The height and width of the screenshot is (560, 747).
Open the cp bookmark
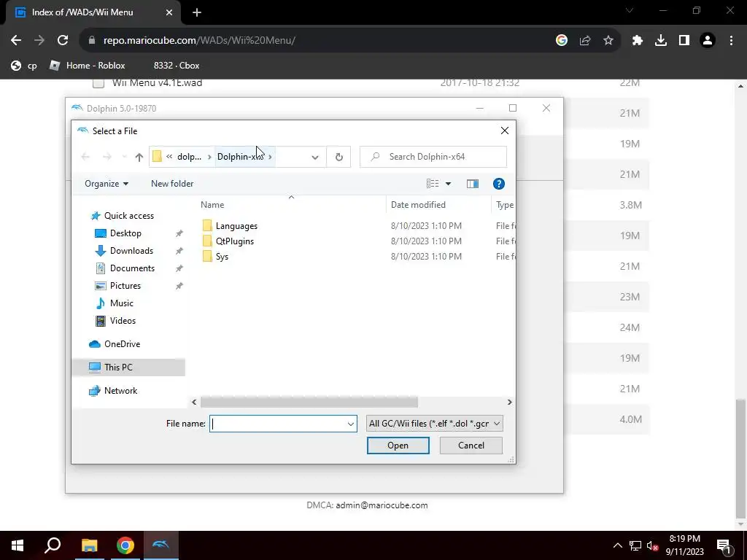[24, 66]
